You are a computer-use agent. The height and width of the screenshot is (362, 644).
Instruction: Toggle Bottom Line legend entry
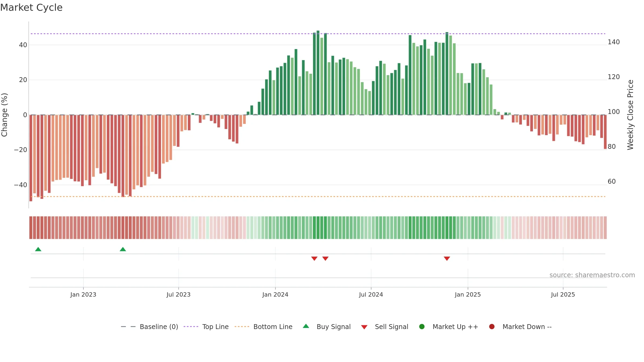coord(264,327)
